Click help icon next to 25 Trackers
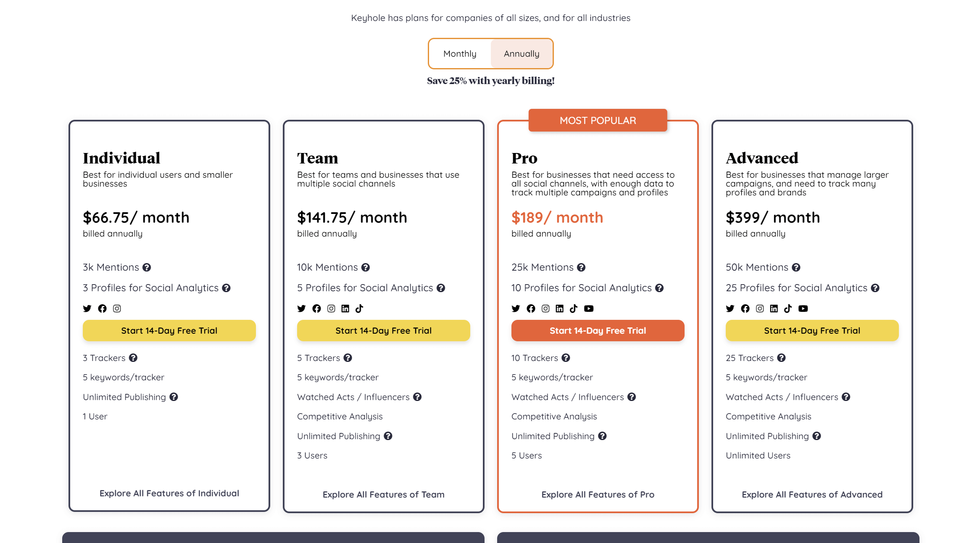The image size is (980, 543). coord(781,358)
